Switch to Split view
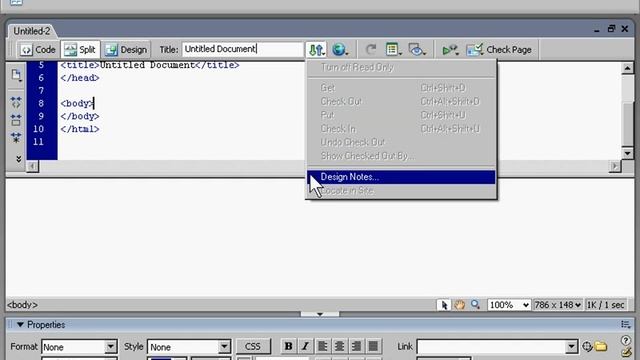640x360 pixels. tap(80, 50)
